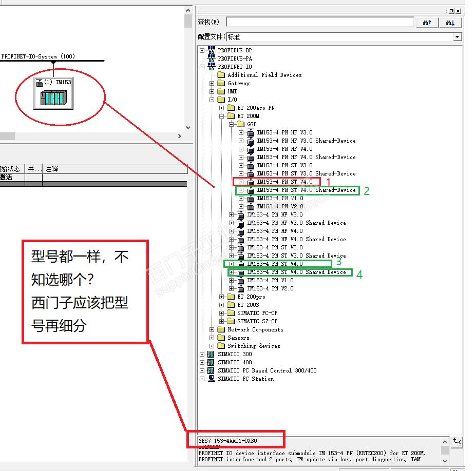Select the IM153 device on PROFINET-IO-System
476x471 pixels.
click(53, 93)
